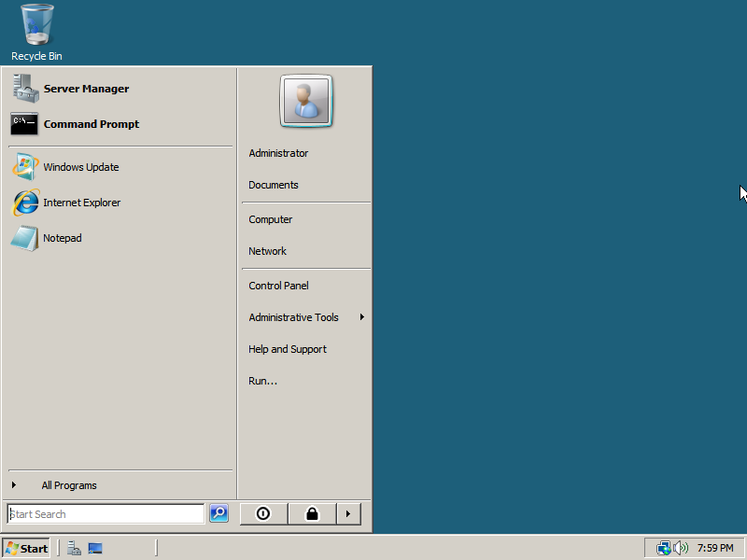Click the volume speaker tray icon
This screenshot has width=747, height=560.
pyautogui.click(x=681, y=548)
